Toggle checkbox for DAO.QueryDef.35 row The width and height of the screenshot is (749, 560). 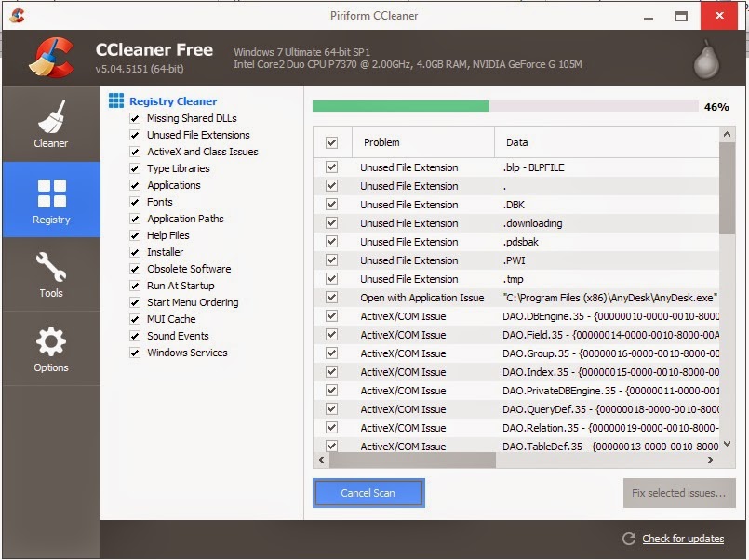point(331,409)
